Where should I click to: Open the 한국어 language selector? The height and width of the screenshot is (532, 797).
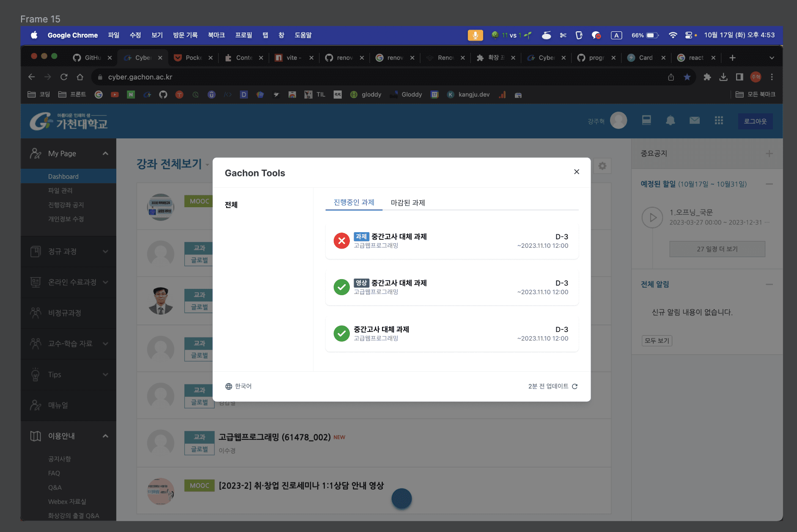click(x=239, y=386)
